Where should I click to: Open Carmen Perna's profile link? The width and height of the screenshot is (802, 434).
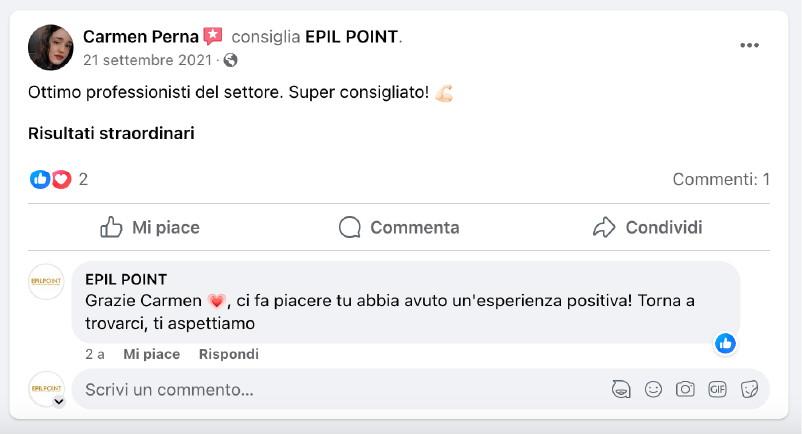pyautogui.click(x=141, y=37)
